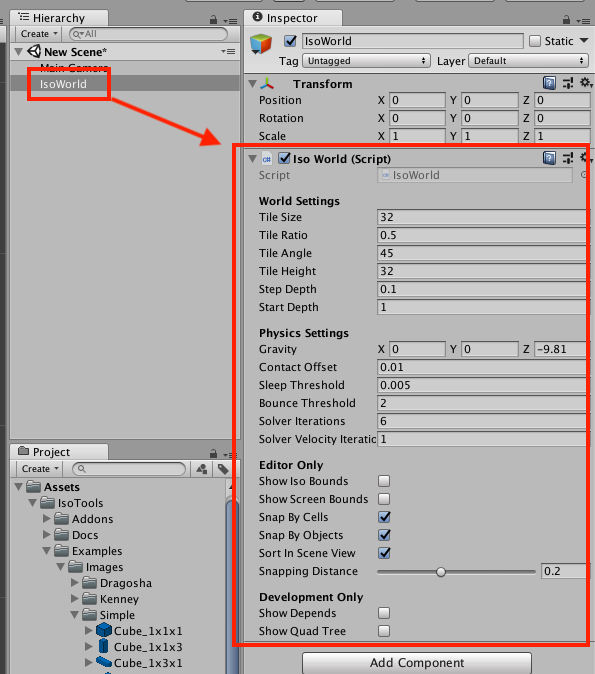
Task: Enable the Static checkbox
Action: (535, 41)
